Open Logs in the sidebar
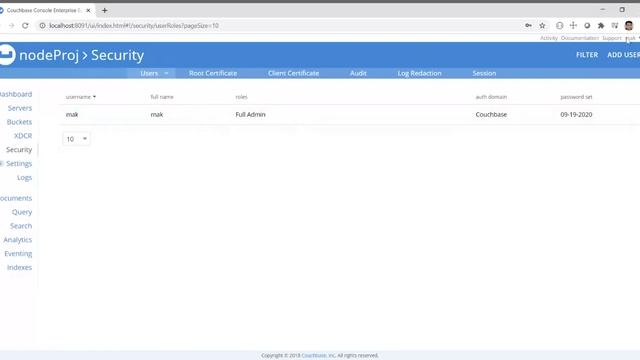640x360 pixels. tap(24, 178)
